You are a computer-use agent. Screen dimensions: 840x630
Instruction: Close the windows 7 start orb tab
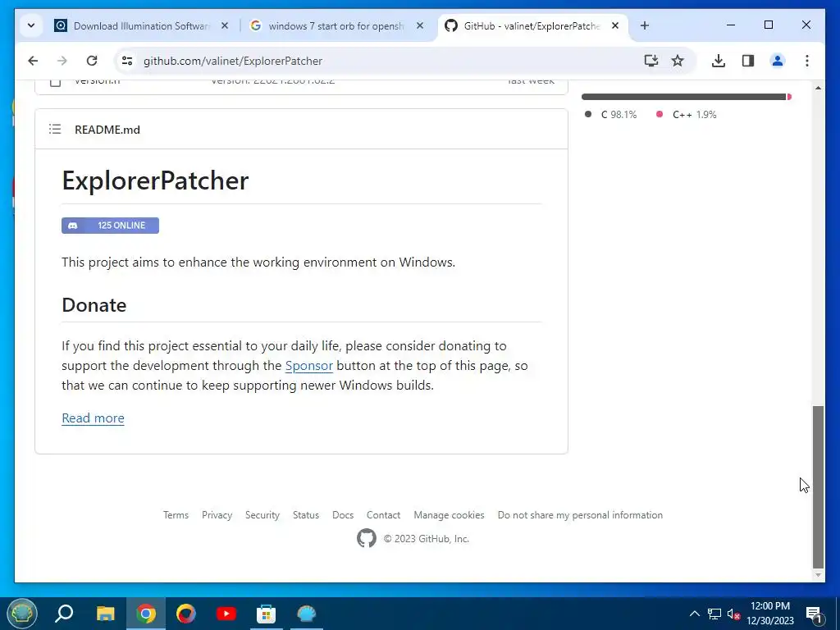pyautogui.click(x=420, y=25)
